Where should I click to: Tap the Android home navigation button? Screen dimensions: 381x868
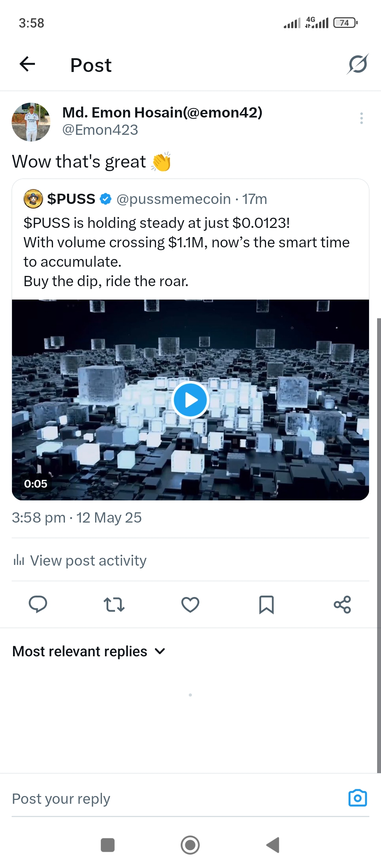coord(190,845)
